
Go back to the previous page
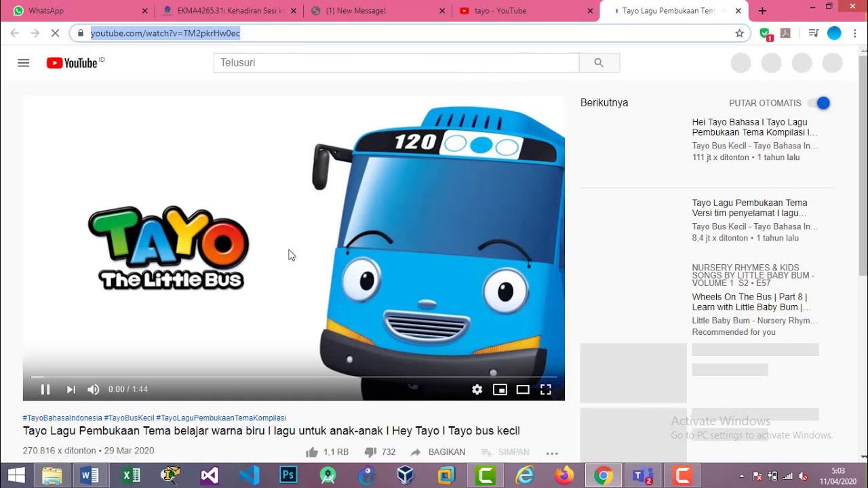pyautogui.click(x=14, y=33)
